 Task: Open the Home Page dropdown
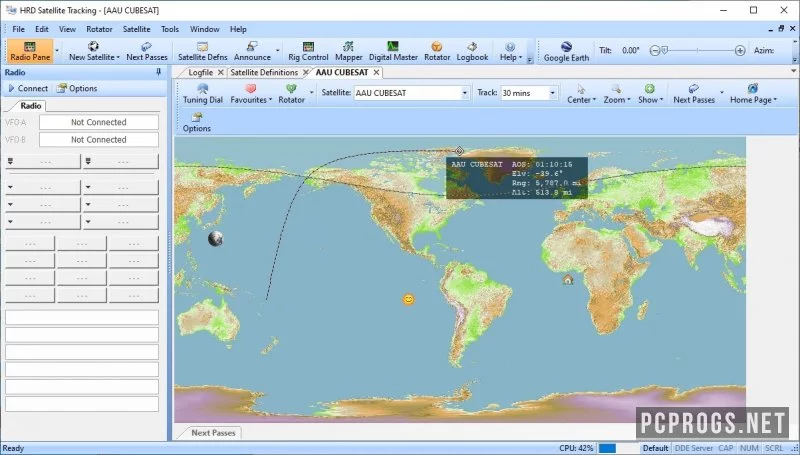753,94
